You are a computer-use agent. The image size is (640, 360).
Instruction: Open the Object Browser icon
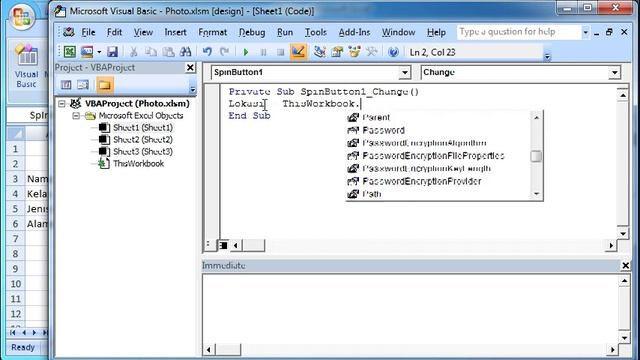point(354,52)
